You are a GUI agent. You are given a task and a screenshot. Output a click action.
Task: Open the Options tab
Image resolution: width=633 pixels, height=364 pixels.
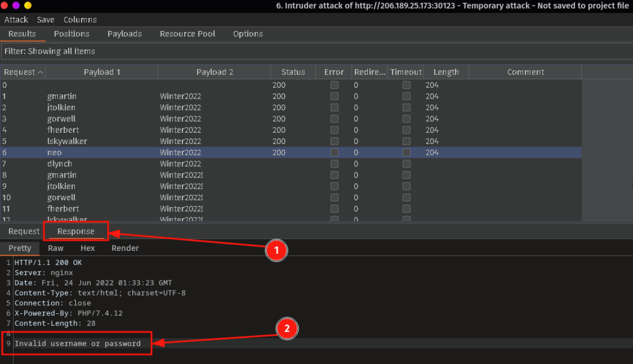[x=248, y=34]
